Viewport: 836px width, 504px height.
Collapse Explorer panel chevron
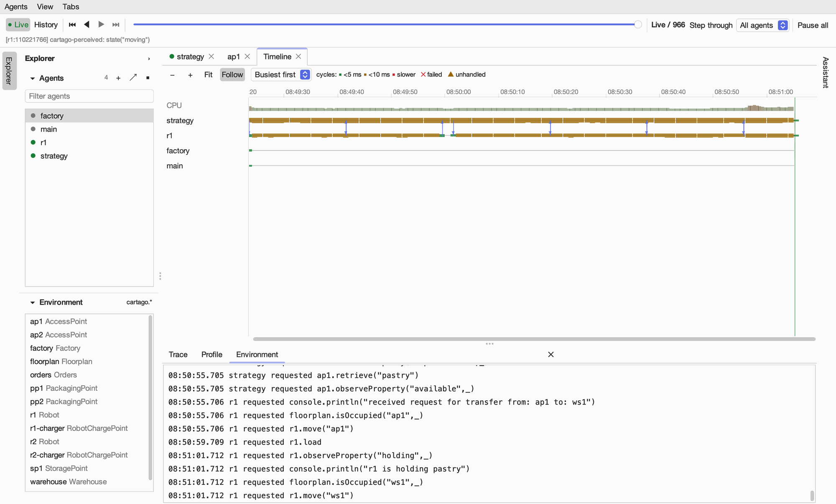(x=149, y=59)
